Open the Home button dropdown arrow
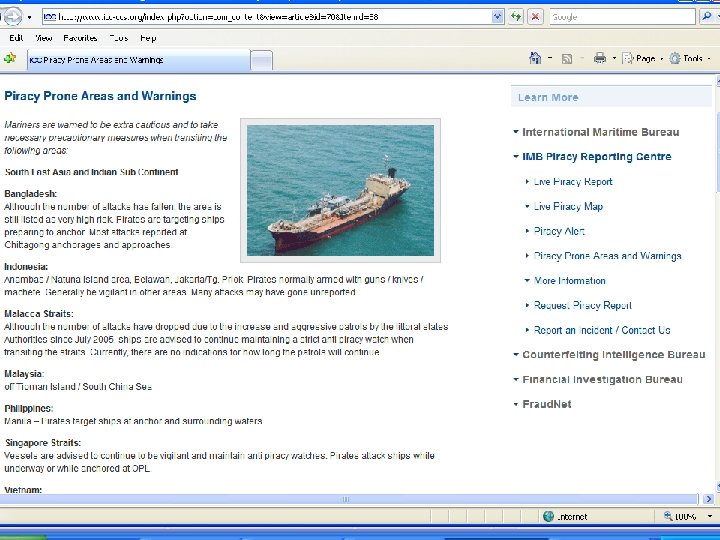720x540 pixels. coord(550,59)
